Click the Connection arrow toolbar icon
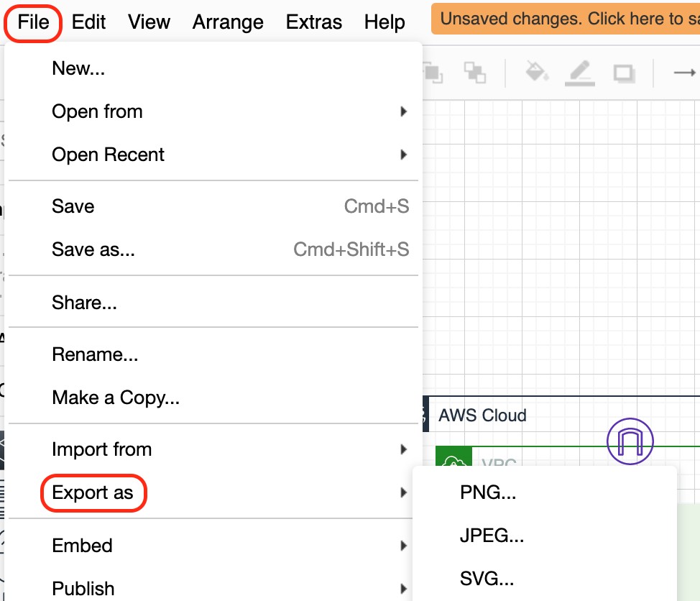Screen dimensions: 700x601 point(685,73)
